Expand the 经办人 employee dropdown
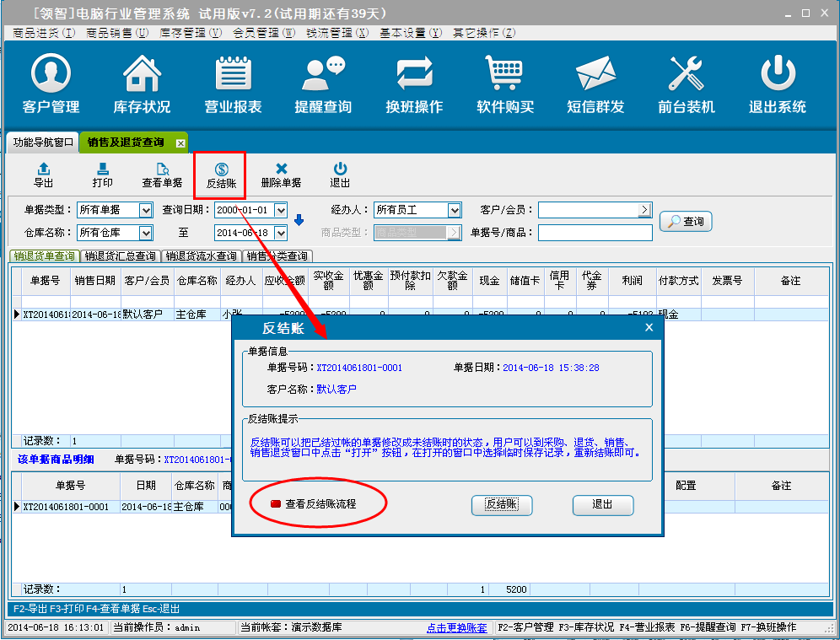The width and height of the screenshot is (840, 640). [455, 210]
